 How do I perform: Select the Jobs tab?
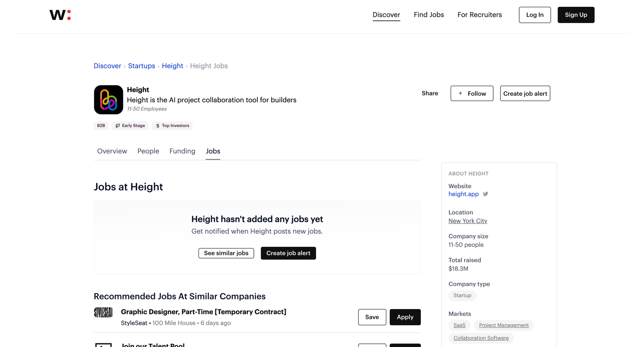tap(213, 151)
